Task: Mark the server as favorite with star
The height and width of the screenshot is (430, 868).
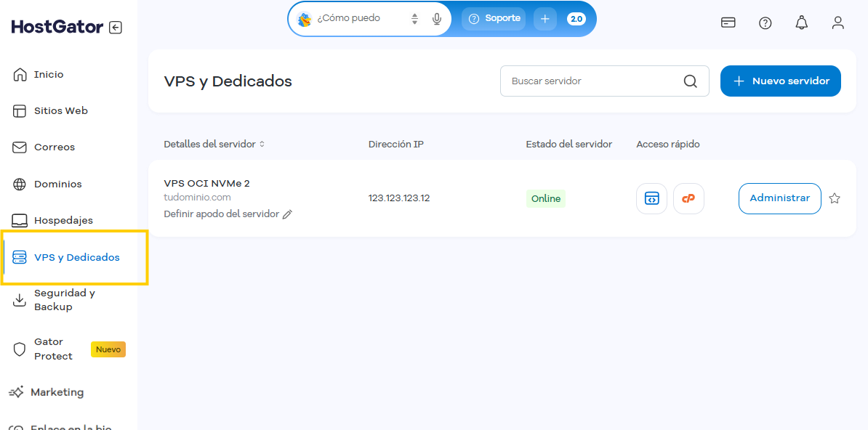Action: [835, 198]
